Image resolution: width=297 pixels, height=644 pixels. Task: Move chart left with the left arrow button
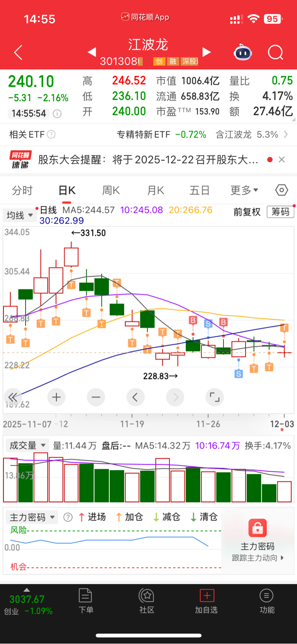[135, 397]
